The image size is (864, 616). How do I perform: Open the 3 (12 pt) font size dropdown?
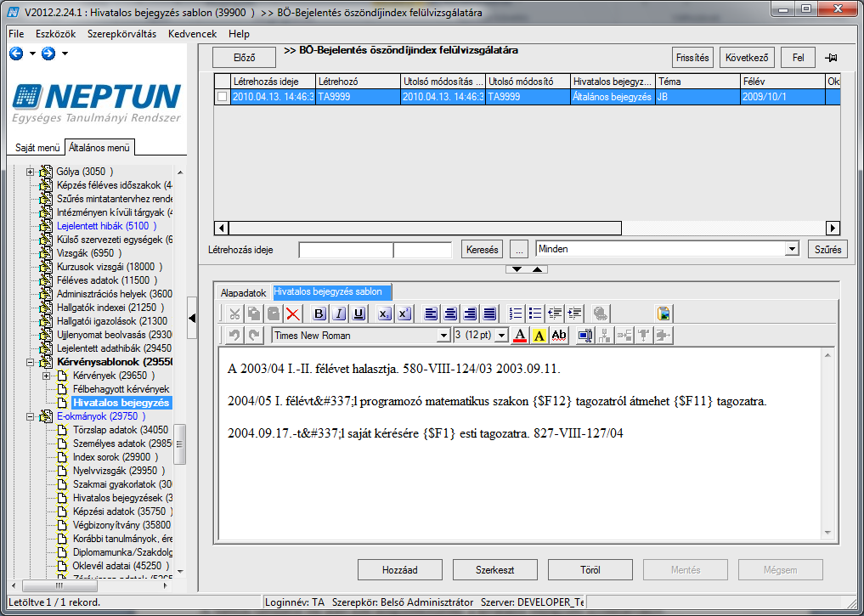coord(501,335)
